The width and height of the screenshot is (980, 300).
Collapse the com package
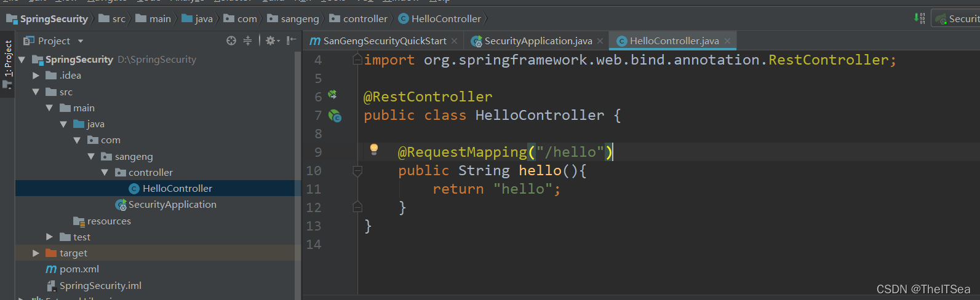tap(77, 140)
